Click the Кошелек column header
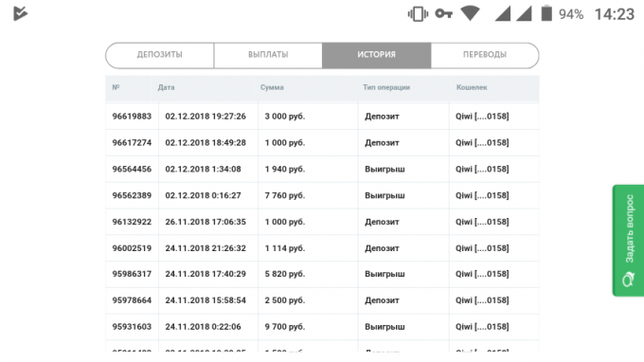Screen dimensions: 644x362 click(x=472, y=87)
